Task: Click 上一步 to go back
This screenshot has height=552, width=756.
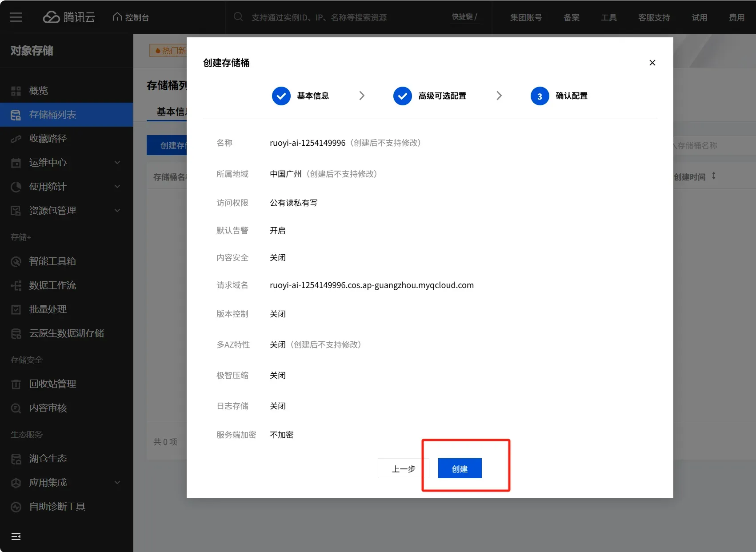Action: [x=403, y=468]
